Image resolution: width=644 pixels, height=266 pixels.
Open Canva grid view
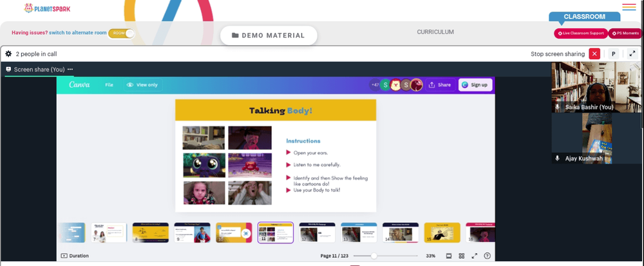point(462,256)
